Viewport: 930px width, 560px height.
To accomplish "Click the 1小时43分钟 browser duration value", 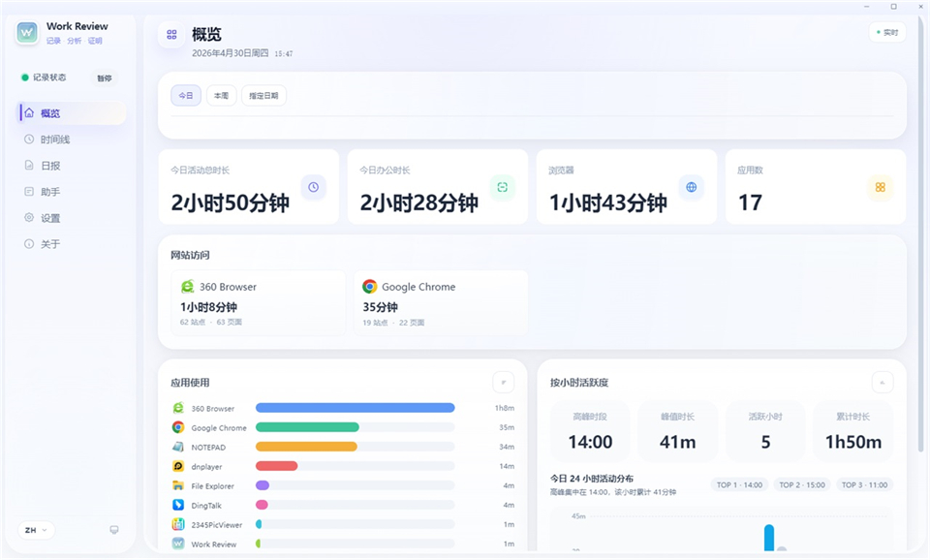I will click(608, 202).
